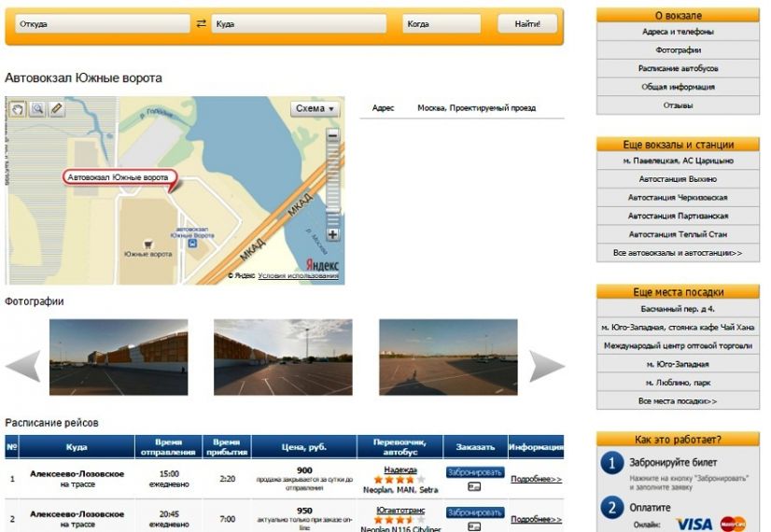Image resolution: width=771 pixels, height=532 pixels.
Task: Open Адреса и телефоны menu item
Action: click(x=678, y=32)
